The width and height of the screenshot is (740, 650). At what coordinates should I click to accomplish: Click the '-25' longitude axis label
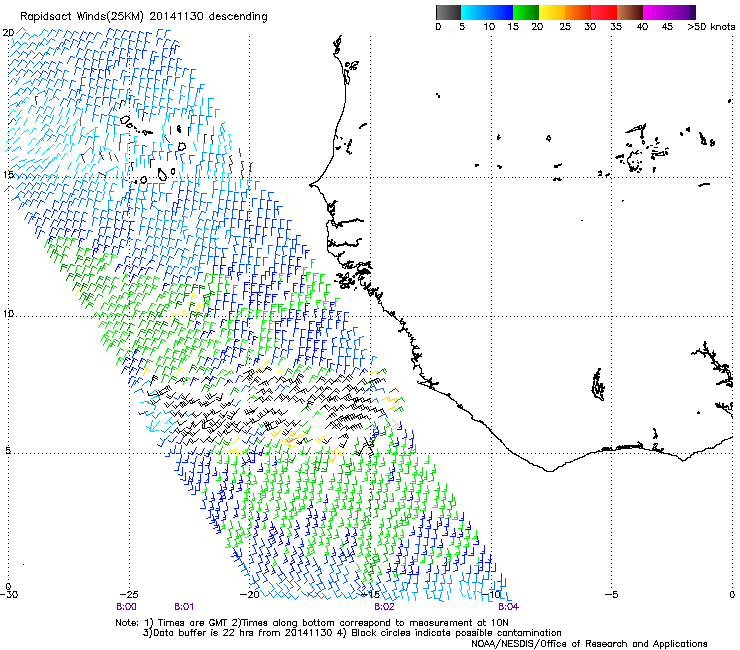click(129, 595)
